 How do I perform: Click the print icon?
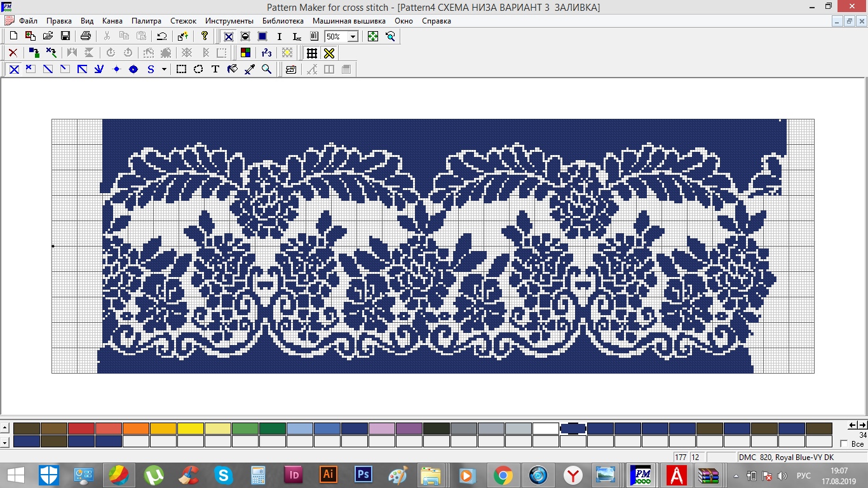[86, 36]
